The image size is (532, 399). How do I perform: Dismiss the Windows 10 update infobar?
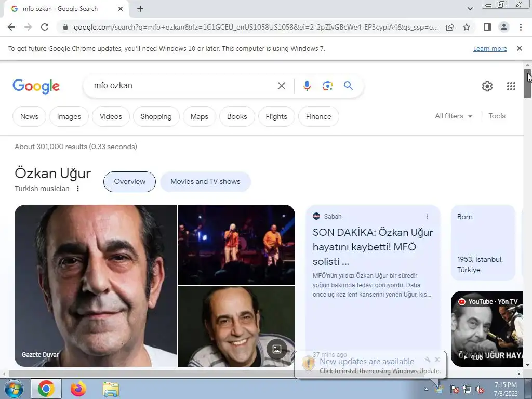tap(519, 48)
